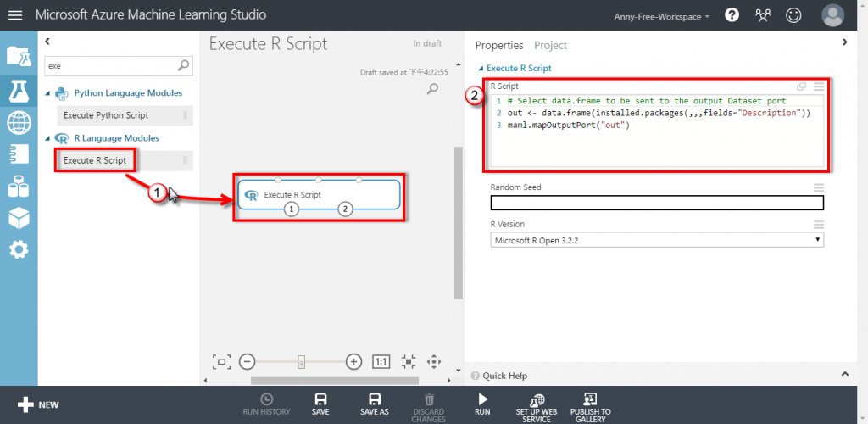The image size is (868, 424).
Task: Click the Quick Help label
Action: (x=505, y=376)
